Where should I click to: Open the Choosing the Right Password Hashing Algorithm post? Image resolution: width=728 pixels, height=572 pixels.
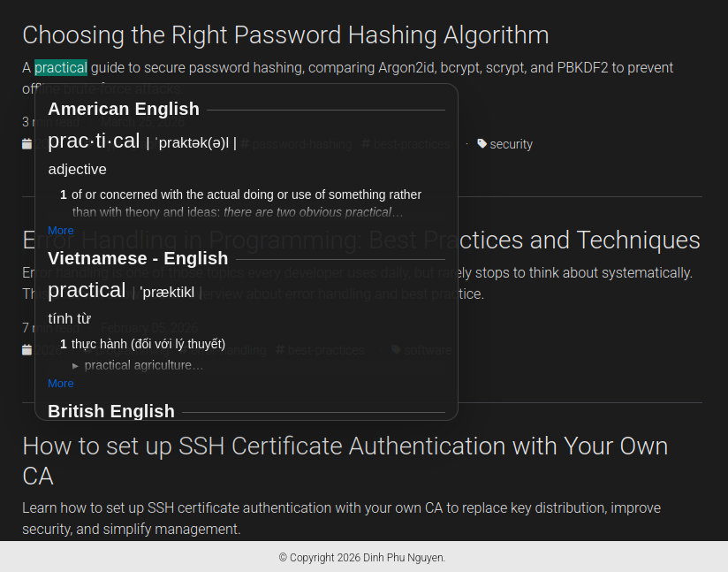tap(285, 35)
